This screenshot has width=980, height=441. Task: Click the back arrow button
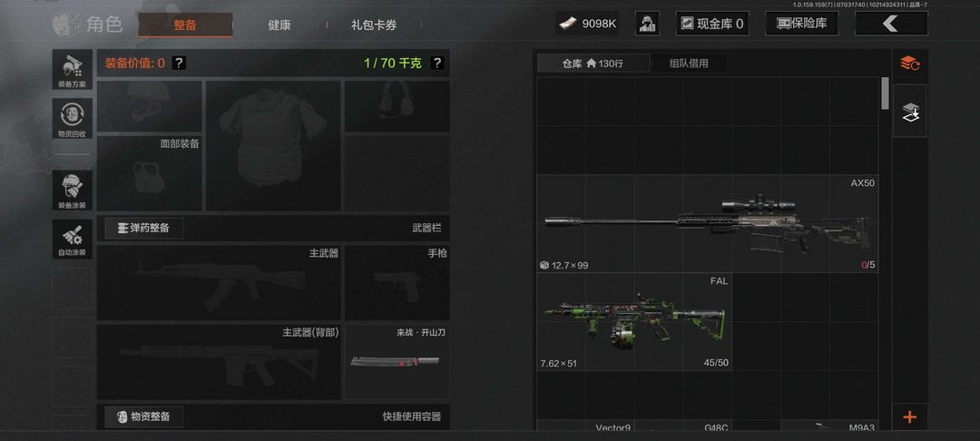point(891,24)
